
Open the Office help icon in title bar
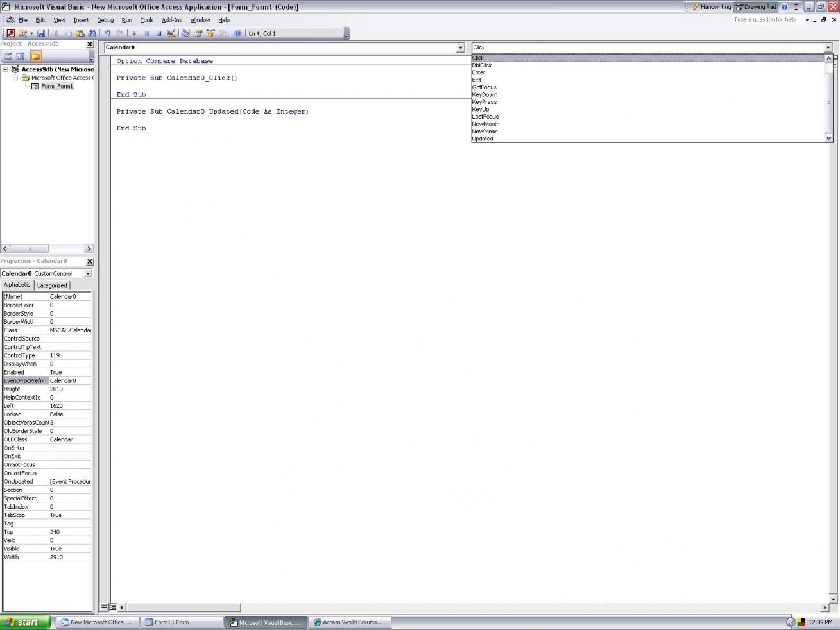(x=784, y=7)
